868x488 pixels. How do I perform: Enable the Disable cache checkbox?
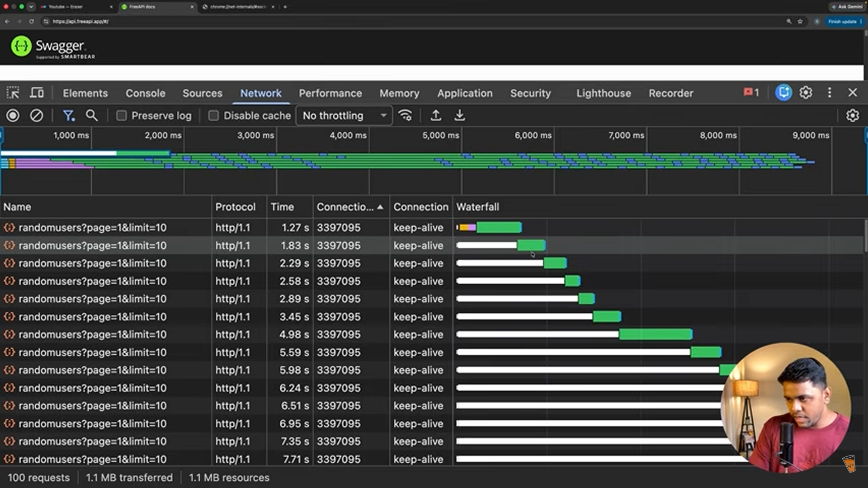click(213, 116)
